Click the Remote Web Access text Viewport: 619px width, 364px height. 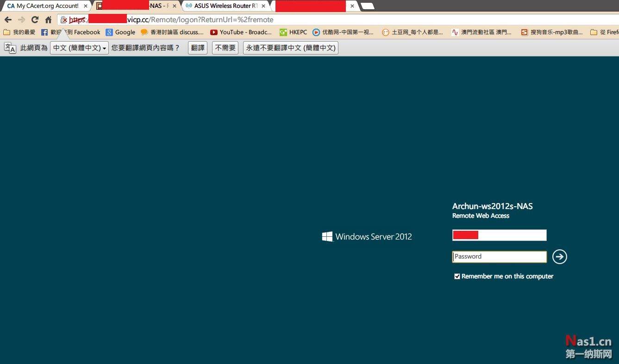click(481, 216)
